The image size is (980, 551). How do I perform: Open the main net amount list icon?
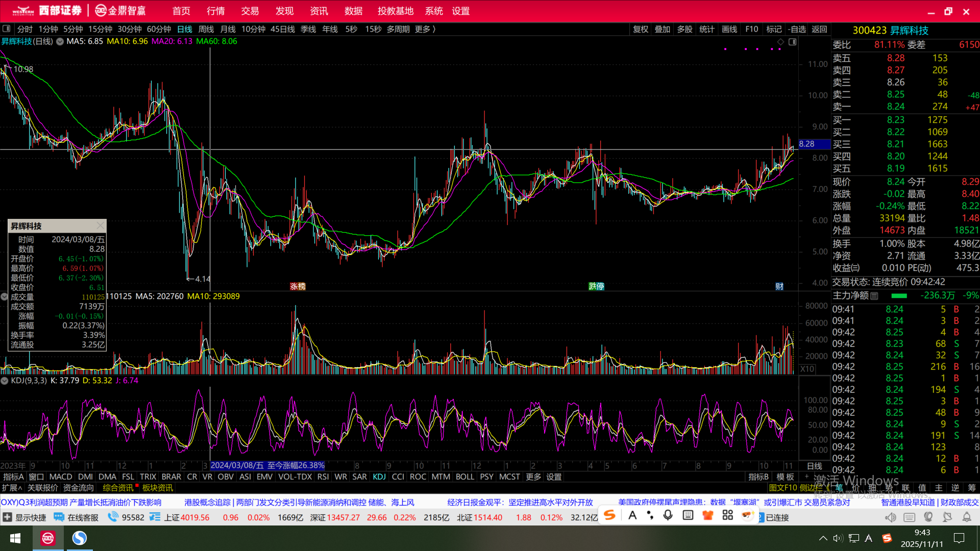[874, 296]
